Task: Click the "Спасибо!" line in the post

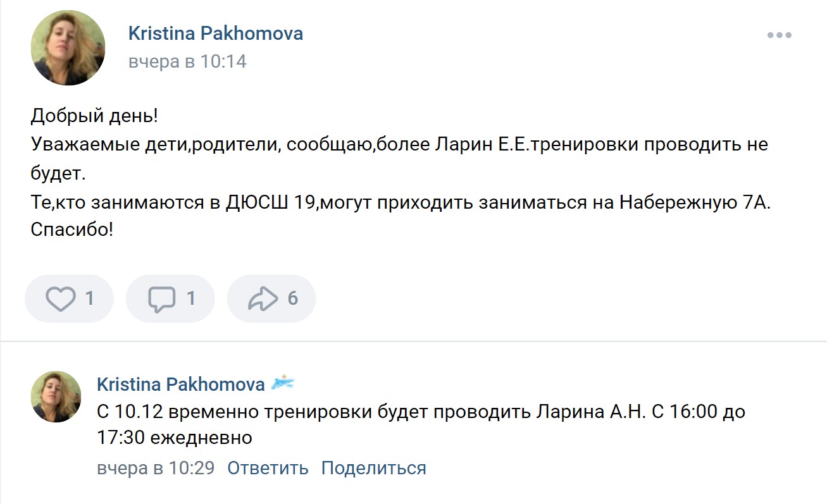Action: [72, 230]
